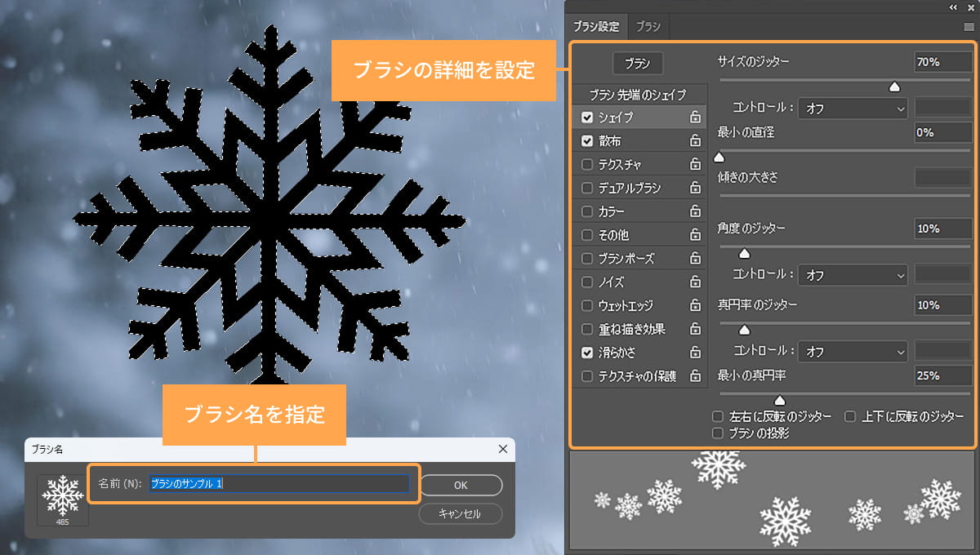Switch to the ブラシ tab
This screenshot has width=980, height=555.
648,26
